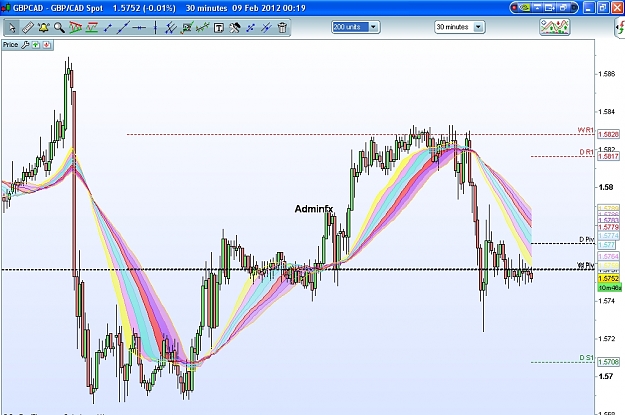Click the 1.5708 price tag
This screenshot has height=415, width=625.
point(609,362)
